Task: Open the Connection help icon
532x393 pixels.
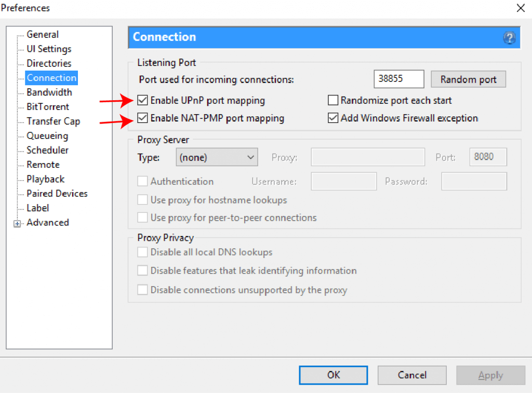Action: pyautogui.click(x=509, y=37)
